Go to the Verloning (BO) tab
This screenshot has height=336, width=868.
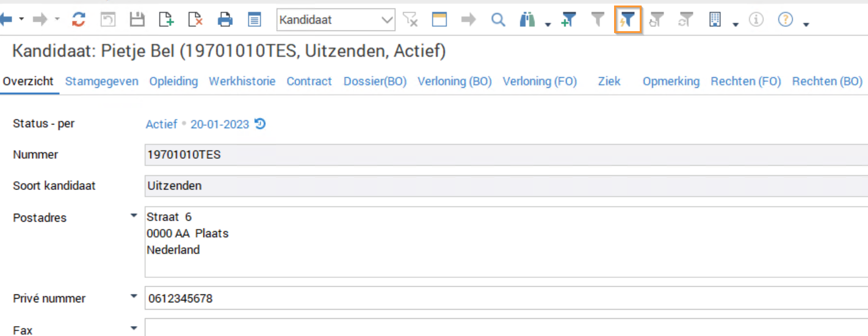point(454,81)
